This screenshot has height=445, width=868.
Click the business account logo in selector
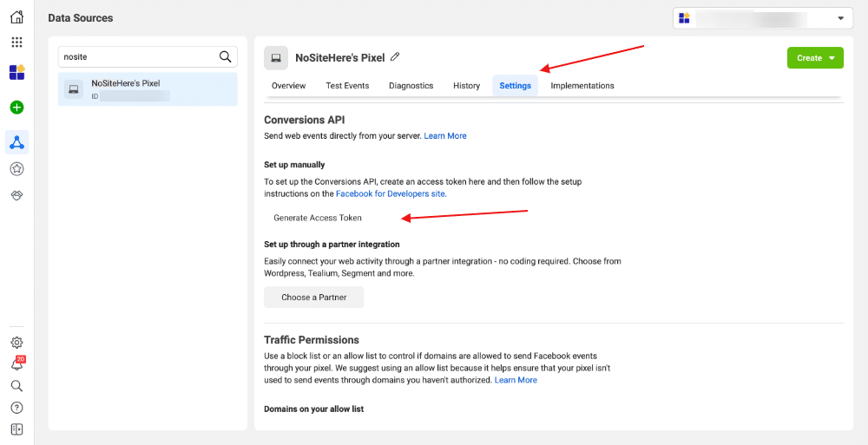[x=684, y=18]
